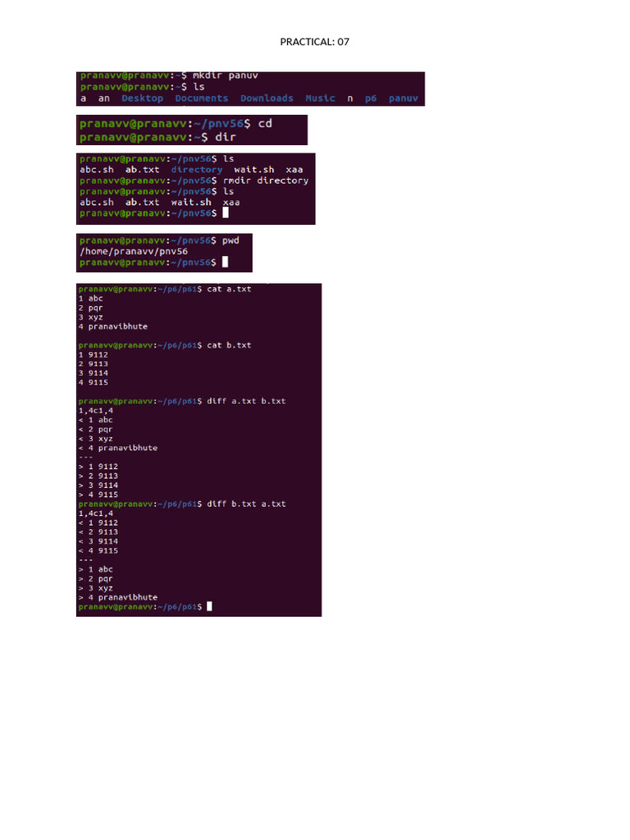Image resolution: width=630 pixels, height=840 pixels.
Task: Click the cursor block after rmdir terminal prompt
Action: 226,212
